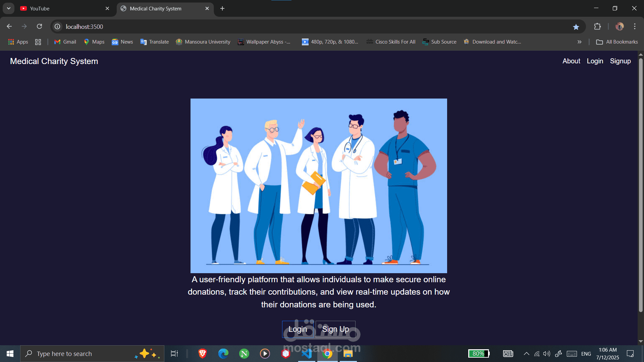Click the Login navbar link
This screenshot has width=644, height=362.
(595, 61)
